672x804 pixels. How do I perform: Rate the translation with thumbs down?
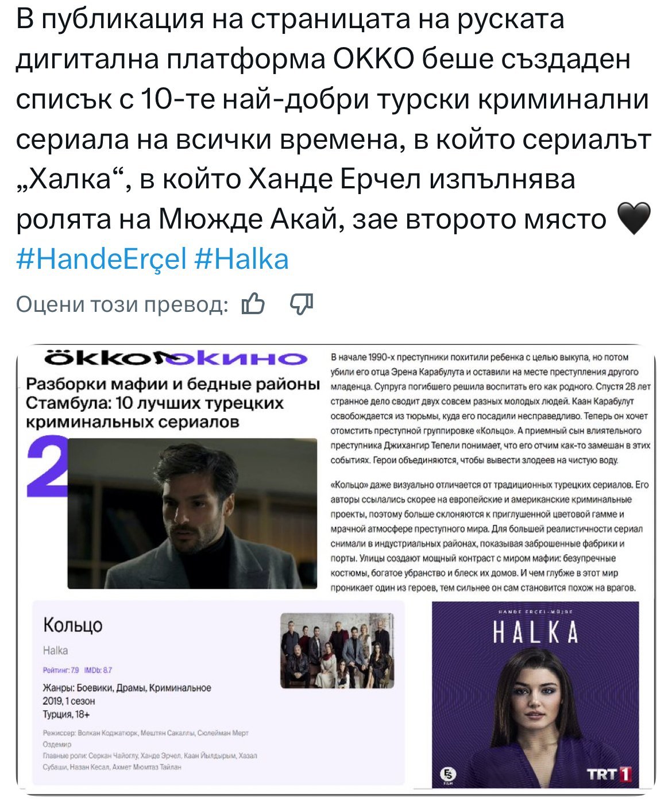(x=302, y=304)
